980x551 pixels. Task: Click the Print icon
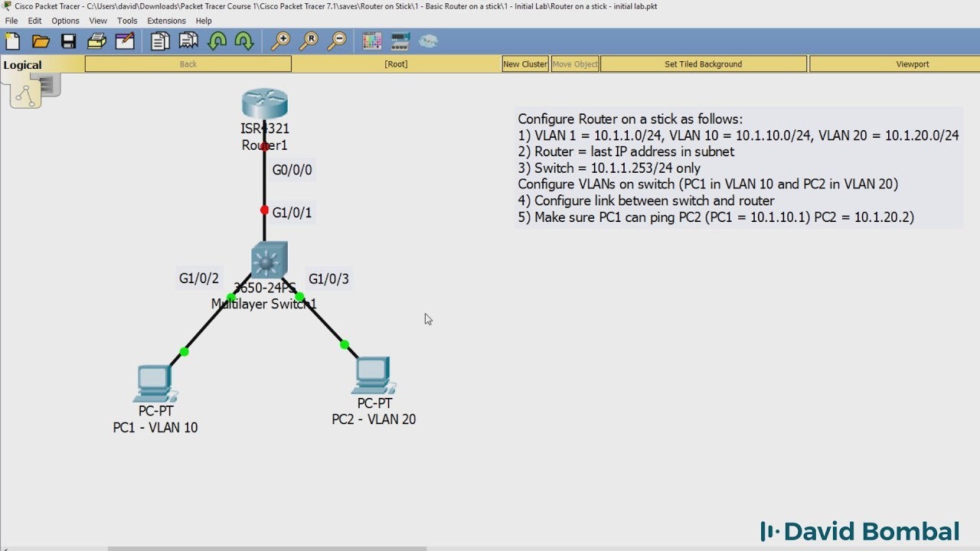coord(96,41)
